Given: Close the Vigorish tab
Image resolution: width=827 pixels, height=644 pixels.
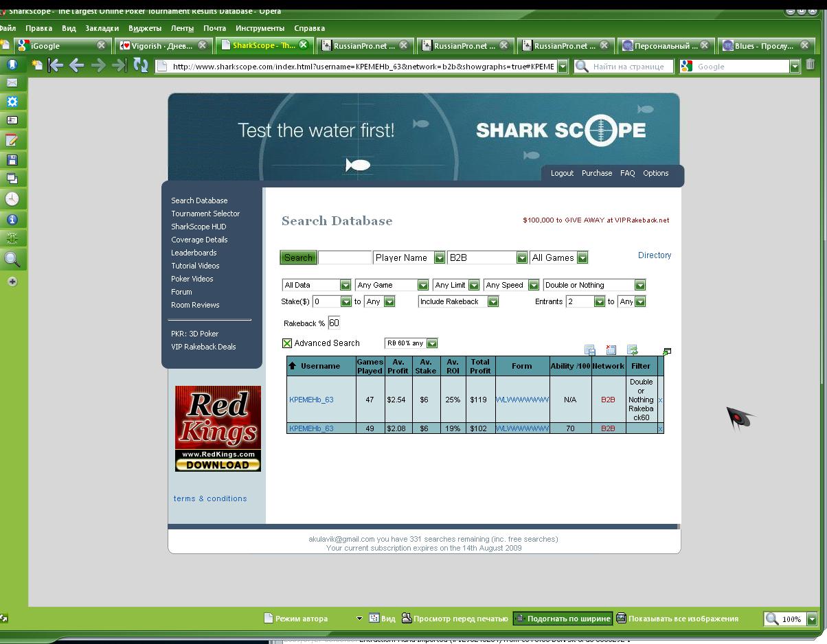Looking at the screenshot, I should pyautogui.click(x=202, y=45).
